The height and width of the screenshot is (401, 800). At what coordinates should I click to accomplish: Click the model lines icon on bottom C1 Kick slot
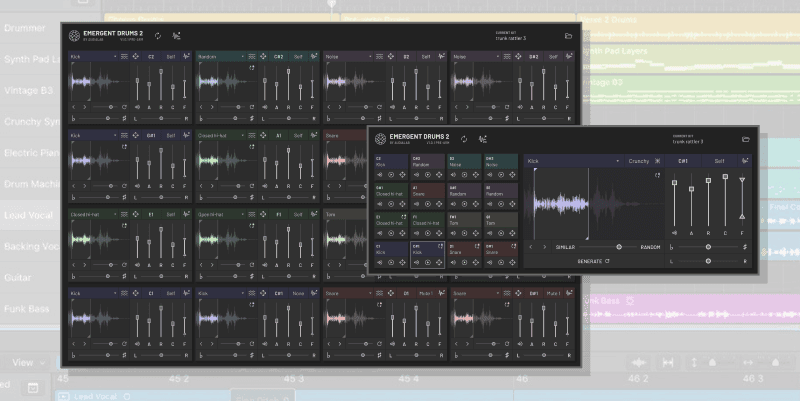[x=124, y=293]
